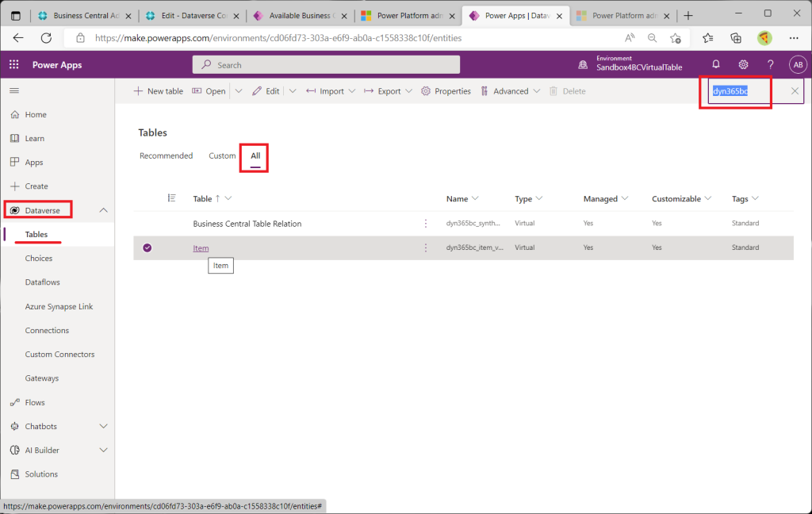
Task: Deselect the Item row checkmark
Action: tap(147, 247)
